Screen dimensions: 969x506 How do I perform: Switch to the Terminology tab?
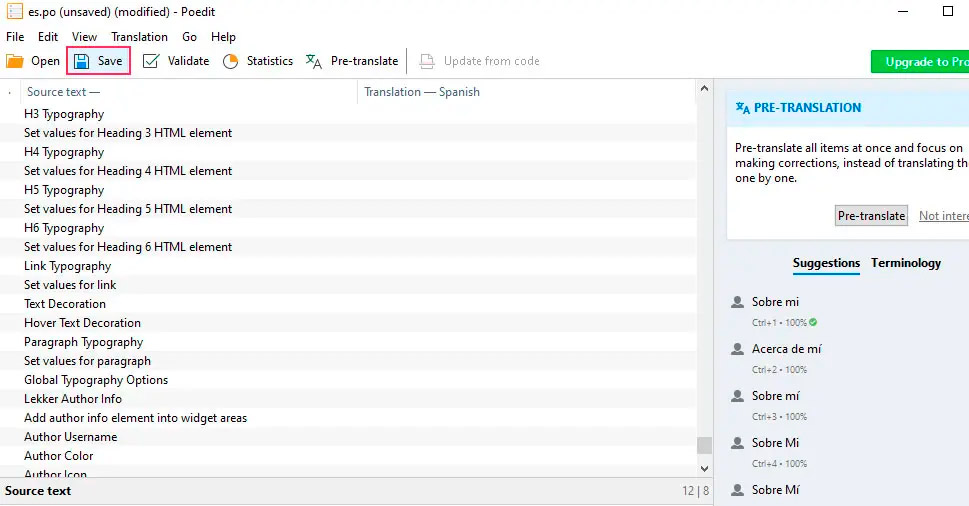(x=906, y=263)
